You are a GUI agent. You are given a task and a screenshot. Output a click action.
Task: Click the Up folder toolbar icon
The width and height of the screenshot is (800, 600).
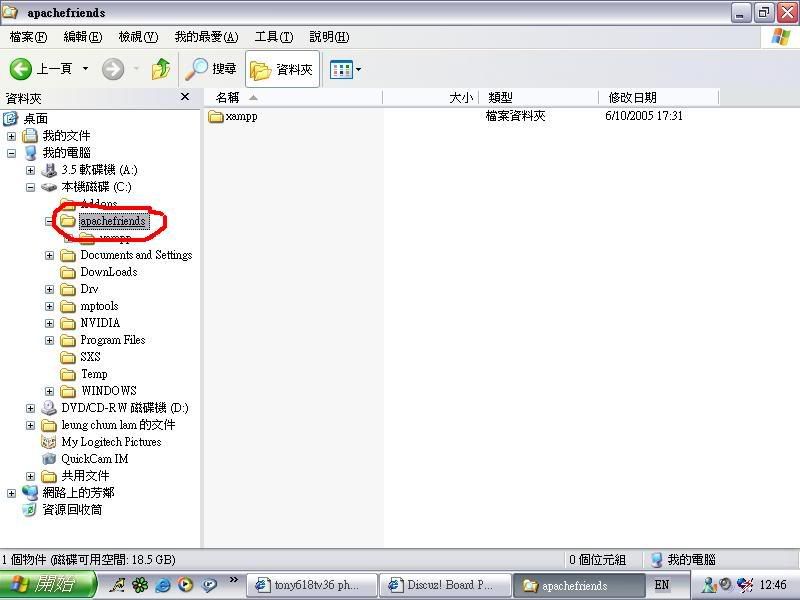(x=161, y=69)
